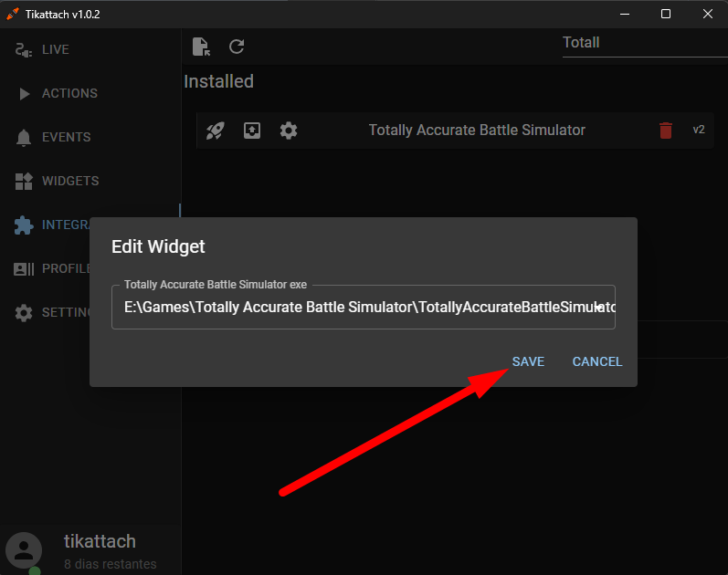728x575 pixels.
Task: Minimize the Tikattach window
Action: tap(625, 14)
